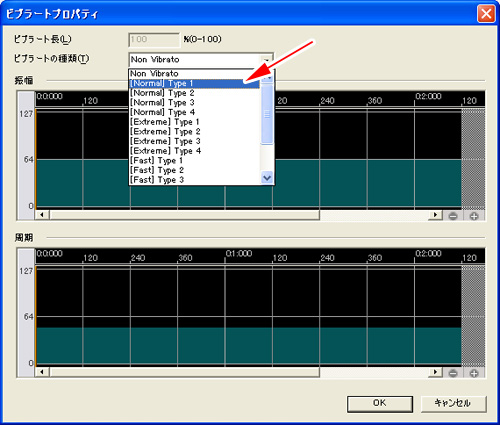Click the キャンセル cancel button

(x=453, y=404)
